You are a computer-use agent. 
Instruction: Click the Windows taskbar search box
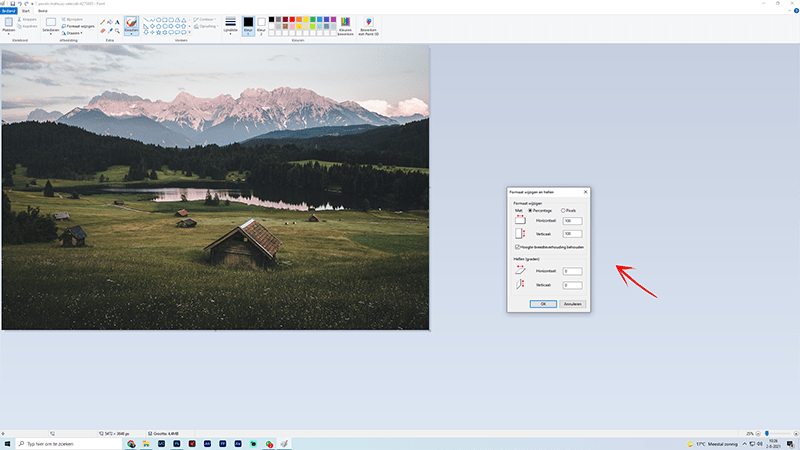tap(68, 444)
